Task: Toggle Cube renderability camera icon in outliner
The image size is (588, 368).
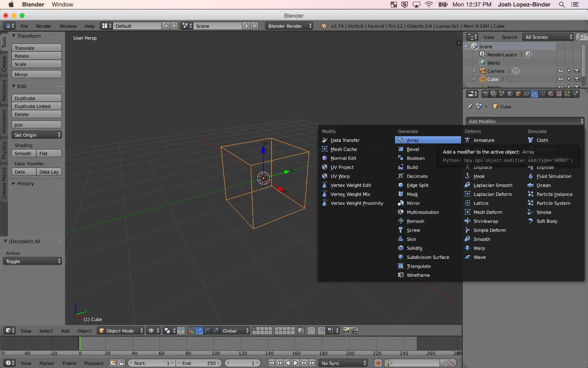Action: click(x=577, y=79)
